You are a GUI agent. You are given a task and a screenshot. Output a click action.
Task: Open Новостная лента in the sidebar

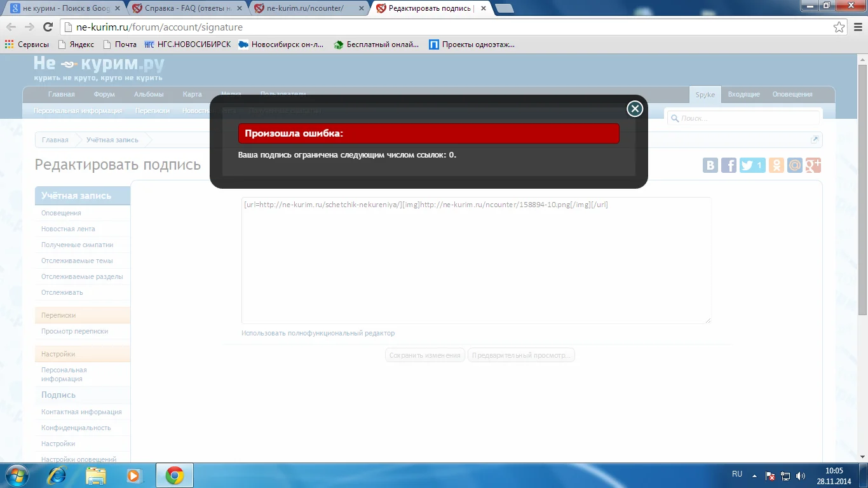68,229
